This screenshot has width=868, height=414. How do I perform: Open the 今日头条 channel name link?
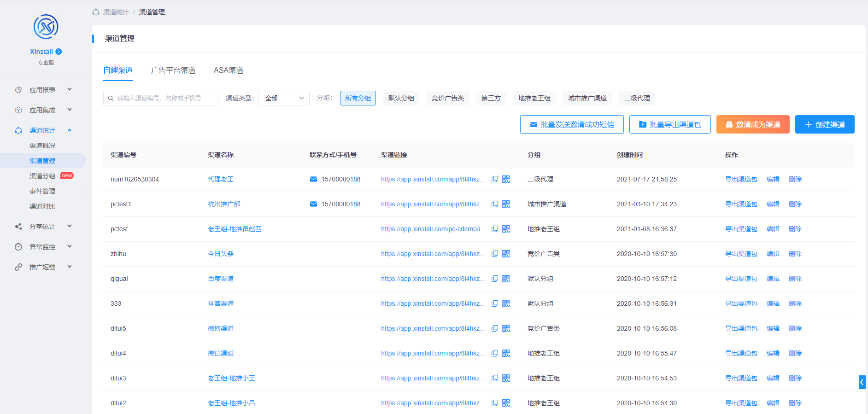(221, 254)
